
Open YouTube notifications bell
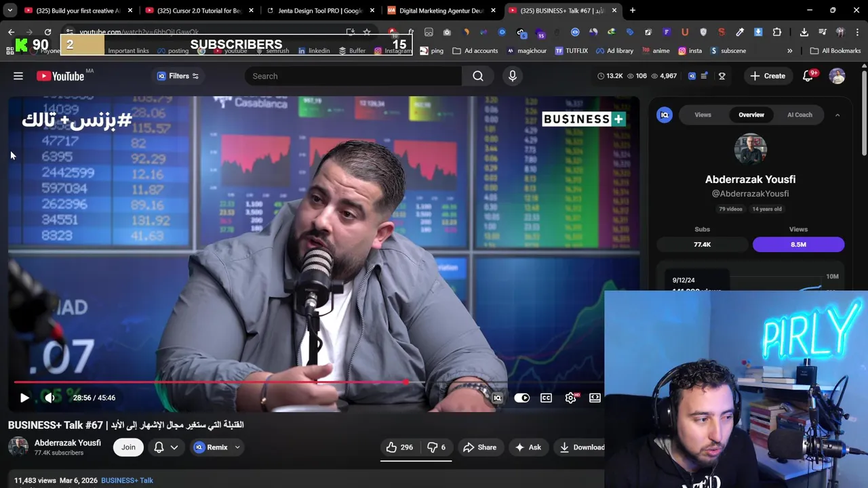[x=808, y=76]
